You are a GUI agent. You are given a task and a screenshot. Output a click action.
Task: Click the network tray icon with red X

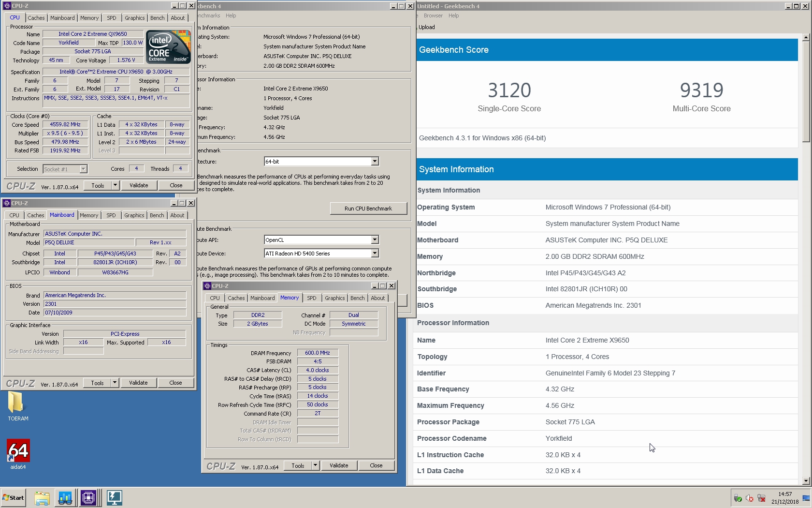(761, 498)
